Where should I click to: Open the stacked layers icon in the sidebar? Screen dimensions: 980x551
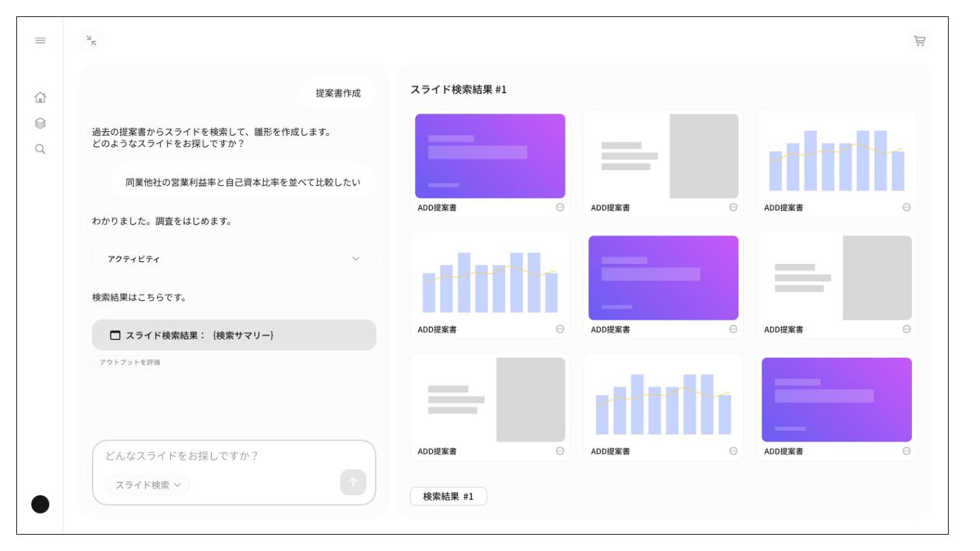coord(40,123)
